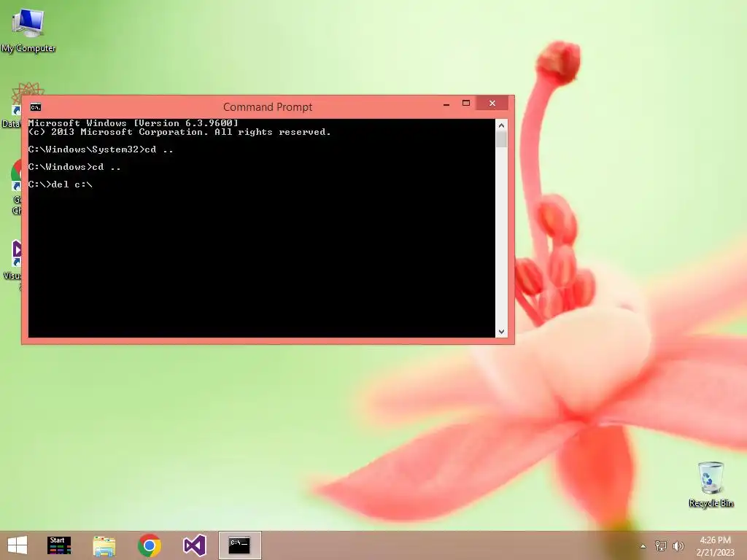Open Visual Studio from the taskbar
Image resolution: width=747 pixels, height=560 pixels.
pyautogui.click(x=194, y=545)
